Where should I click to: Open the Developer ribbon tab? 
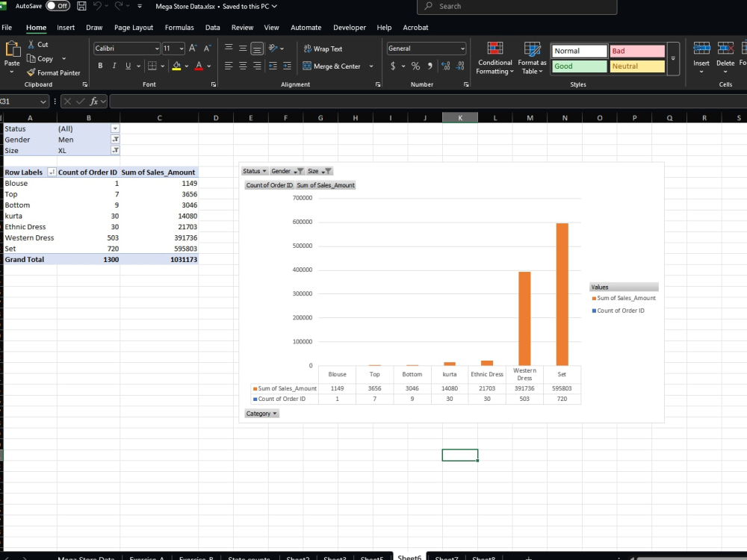click(x=349, y=28)
